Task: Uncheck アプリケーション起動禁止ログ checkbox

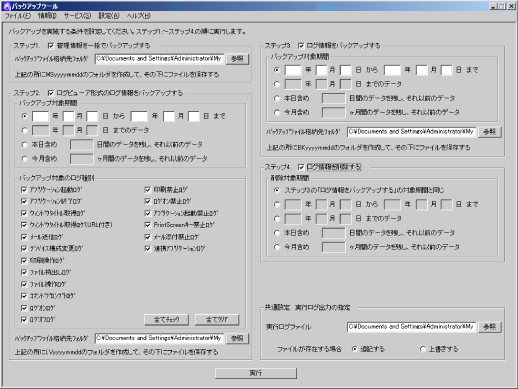Action: coord(148,213)
